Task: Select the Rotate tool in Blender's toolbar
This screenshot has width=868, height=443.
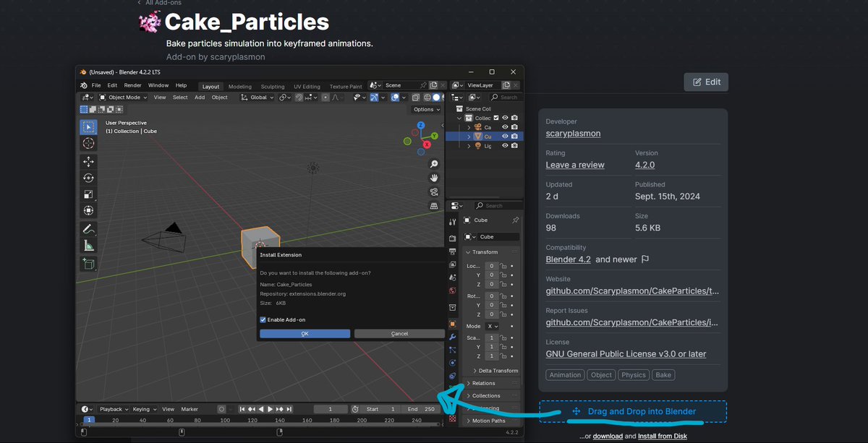Action: (x=88, y=178)
